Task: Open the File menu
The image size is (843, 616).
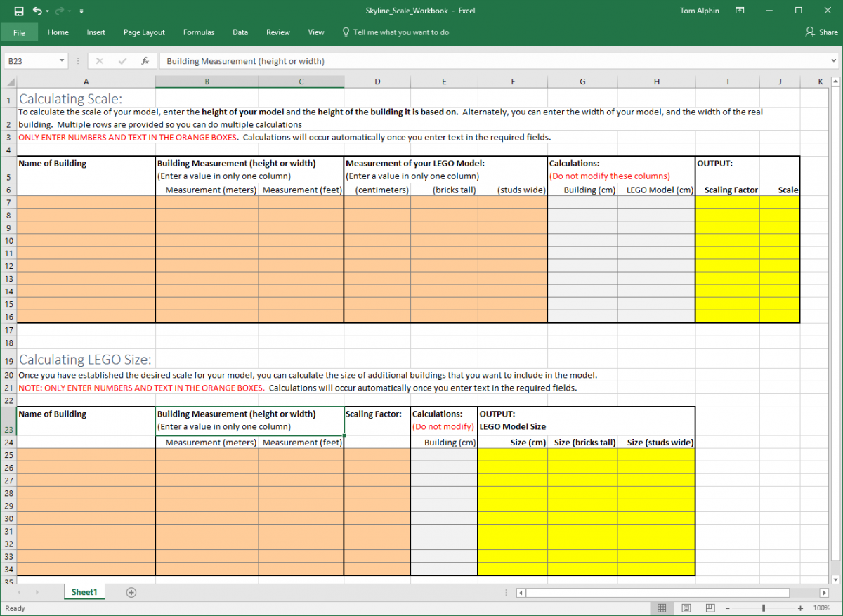Action: [x=19, y=32]
